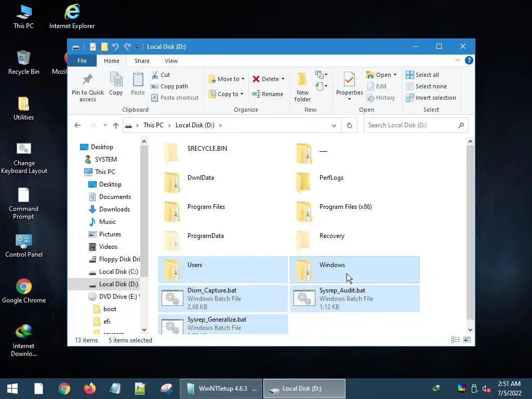
Task: Refresh the Local Disk (D:) view
Action: (x=350, y=126)
